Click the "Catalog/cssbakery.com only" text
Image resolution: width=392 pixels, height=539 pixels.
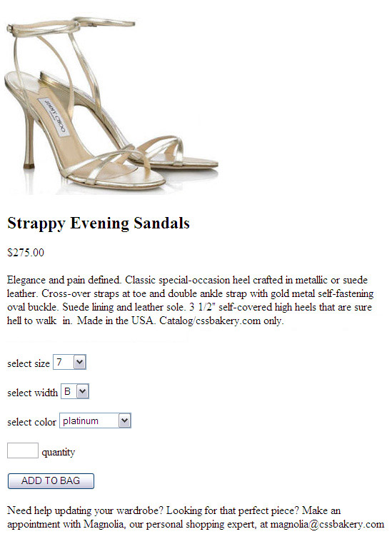(221, 321)
